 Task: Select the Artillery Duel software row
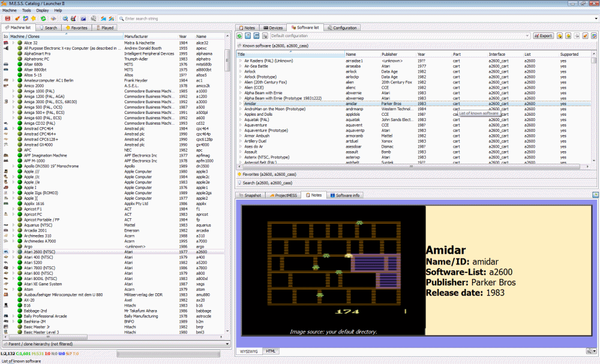[414, 141]
